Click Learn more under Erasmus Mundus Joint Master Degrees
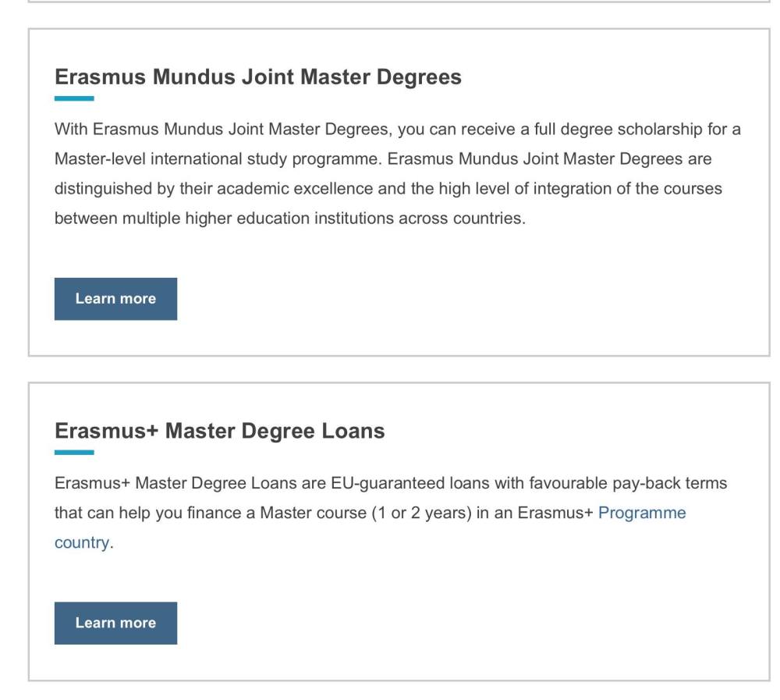The height and width of the screenshot is (700, 780). [x=115, y=299]
